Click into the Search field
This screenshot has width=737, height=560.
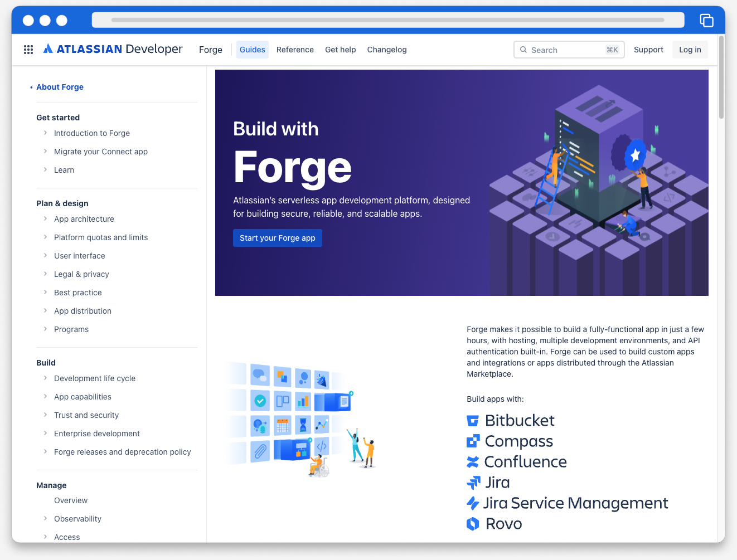point(569,50)
